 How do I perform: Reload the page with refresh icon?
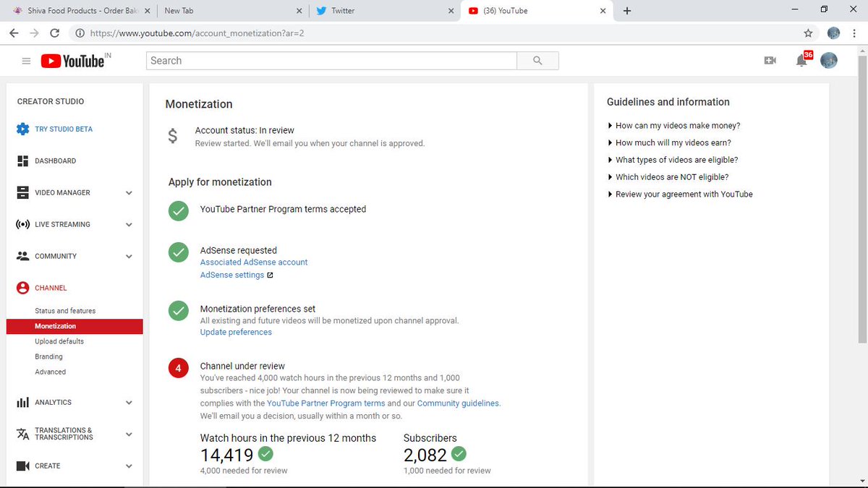coord(55,33)
